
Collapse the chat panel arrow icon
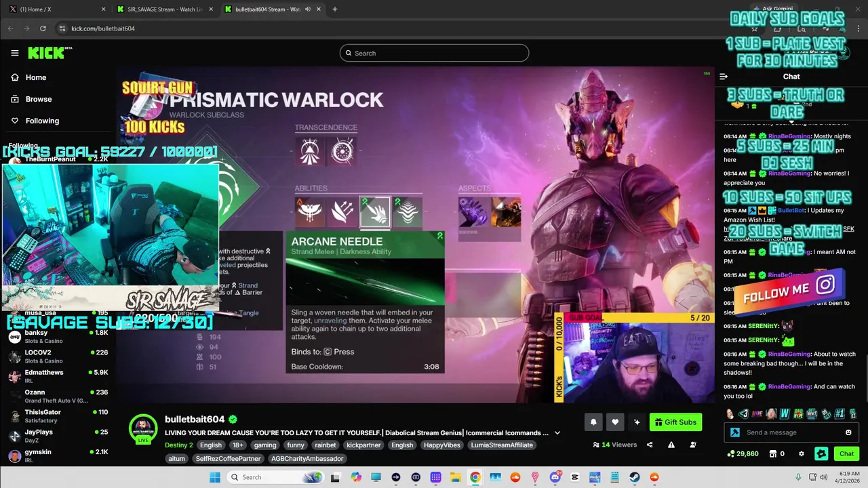click(724, 77)
